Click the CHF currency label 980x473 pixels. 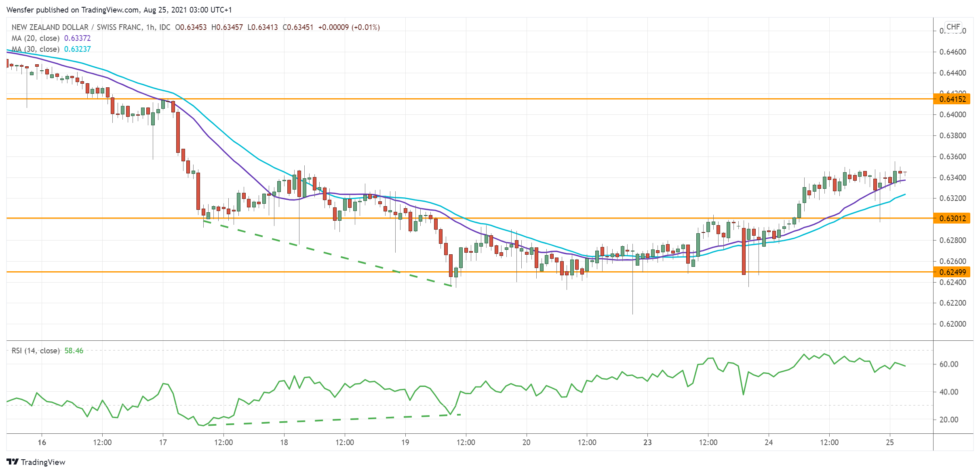tap(953, 27)
